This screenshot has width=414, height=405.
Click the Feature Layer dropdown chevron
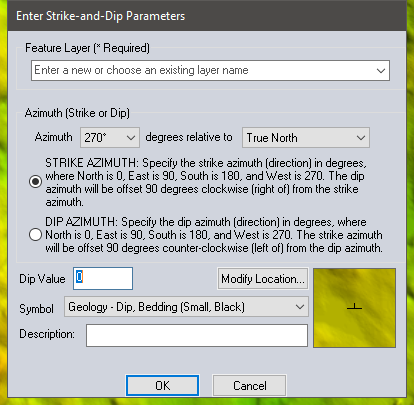click(381, 71)
